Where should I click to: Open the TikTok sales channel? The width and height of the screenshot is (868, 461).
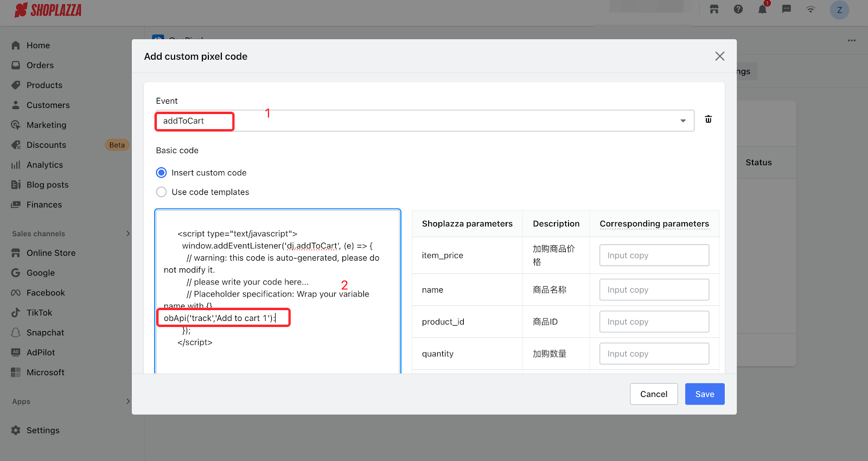[39, 313]
